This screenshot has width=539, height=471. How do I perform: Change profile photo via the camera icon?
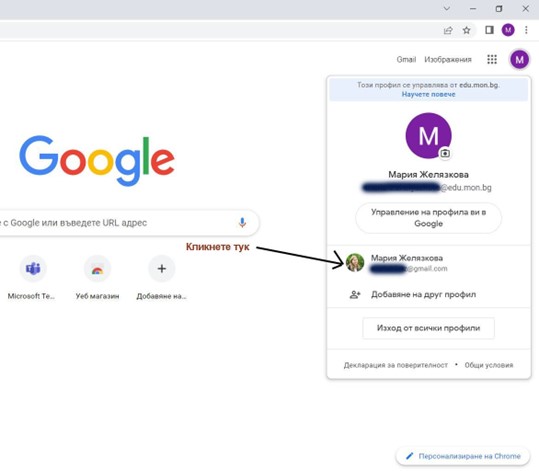click(x=445, y=153)
